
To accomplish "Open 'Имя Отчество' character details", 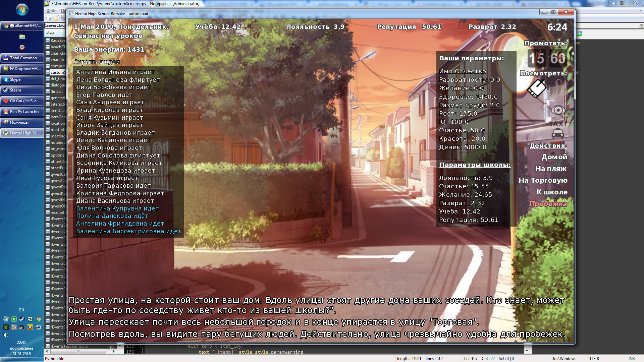I will pyautogui.click(x=462, y=71).
